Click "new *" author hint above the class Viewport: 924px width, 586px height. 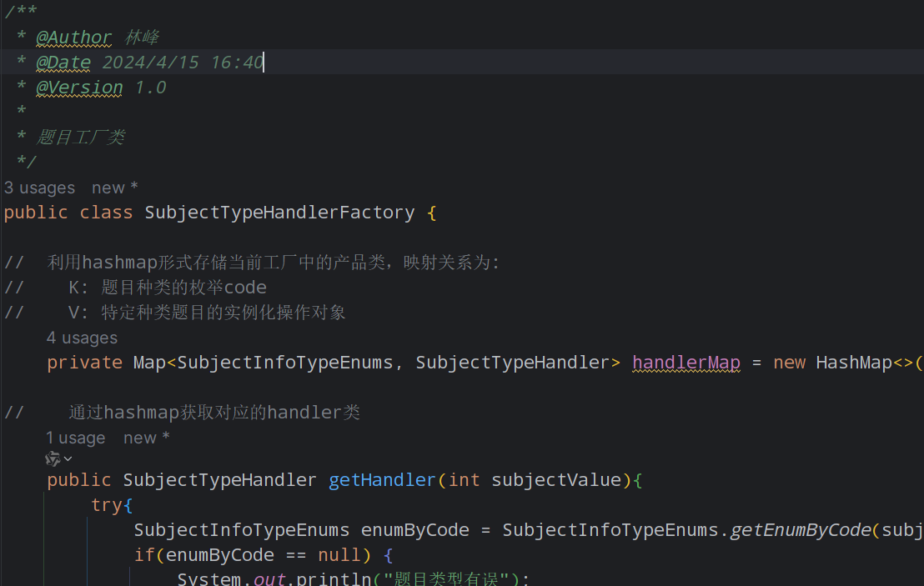pos(114,187)
